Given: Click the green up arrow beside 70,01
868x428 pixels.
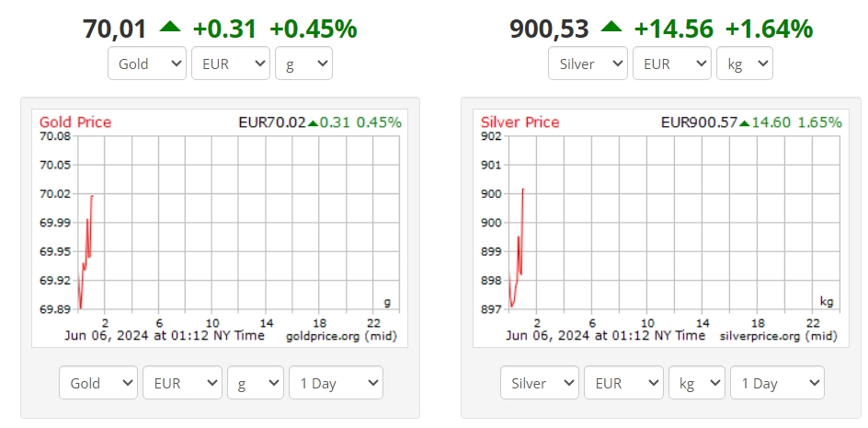Looking at the screenshot, I should tap(170, 26).
